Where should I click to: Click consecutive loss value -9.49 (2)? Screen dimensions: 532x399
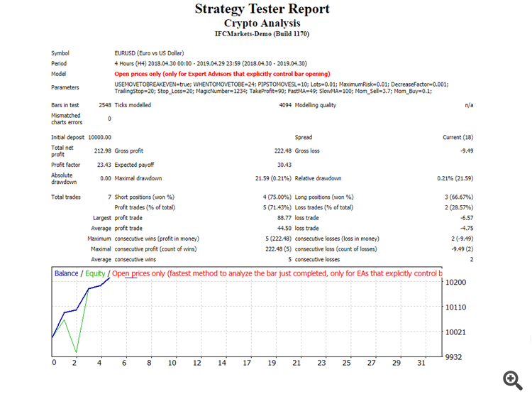[462, 249]
